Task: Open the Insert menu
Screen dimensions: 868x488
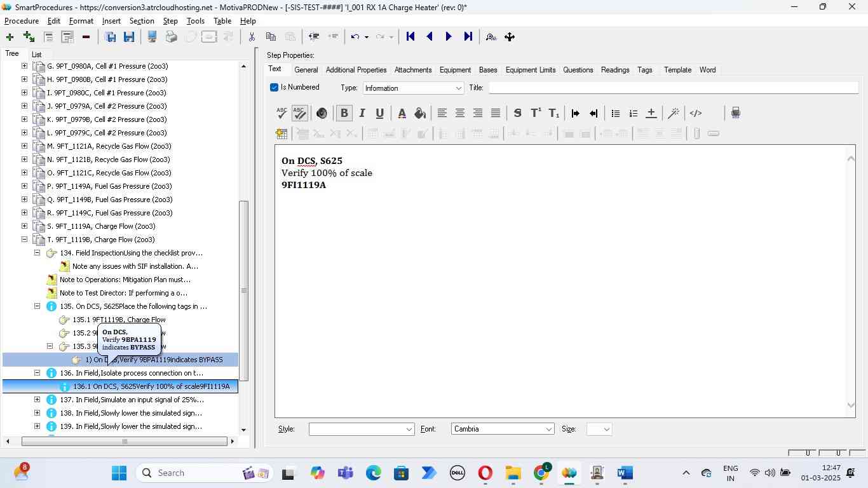Action: (111, 21)
